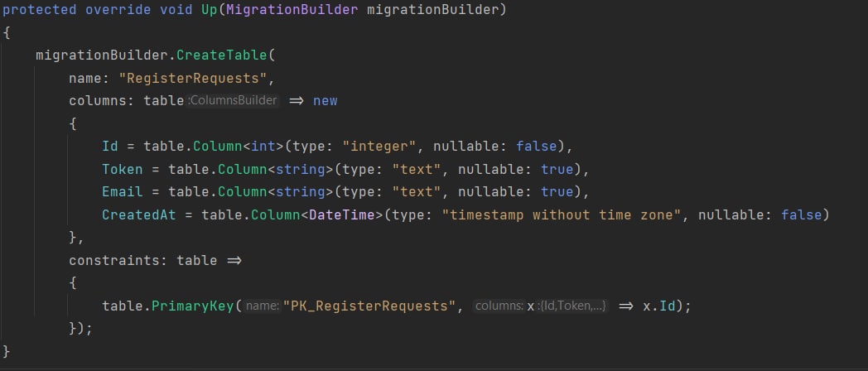Click true value on the Token line
Screen dimensions: 868x371
[557, 169]
